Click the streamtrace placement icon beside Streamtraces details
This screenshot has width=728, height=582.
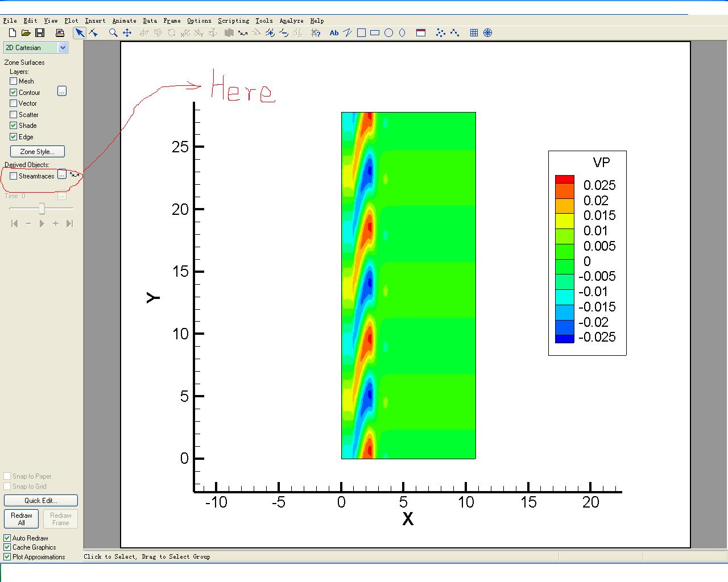click(x=75, y=174)
